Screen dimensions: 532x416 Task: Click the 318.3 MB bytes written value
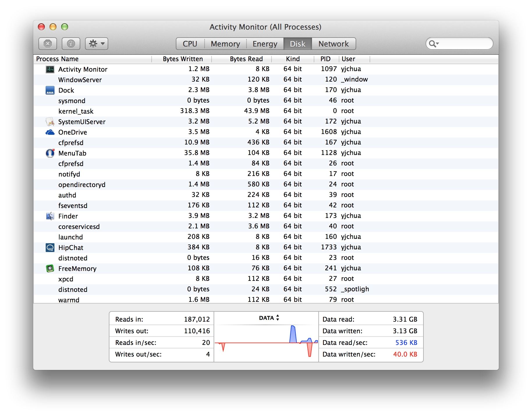195,111
